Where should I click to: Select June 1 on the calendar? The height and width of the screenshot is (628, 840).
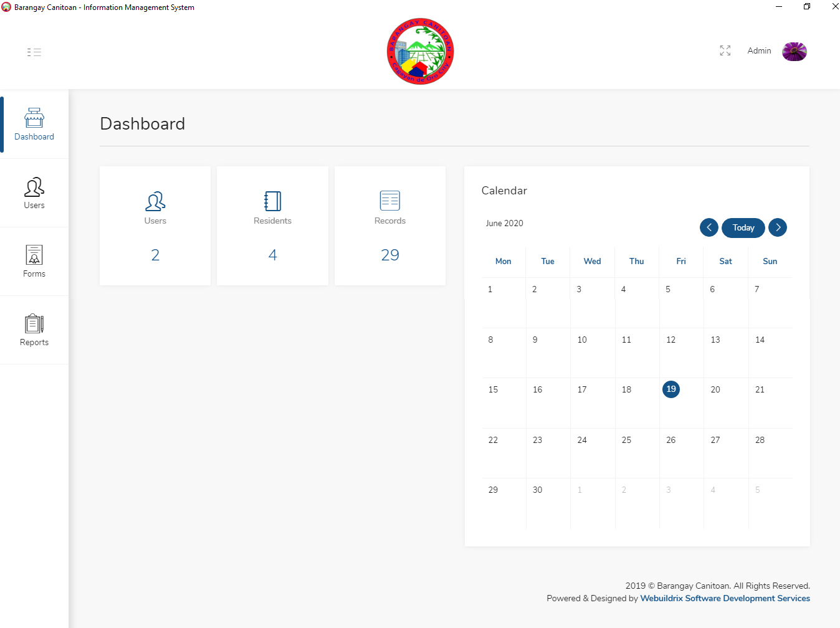pos(490,289)
